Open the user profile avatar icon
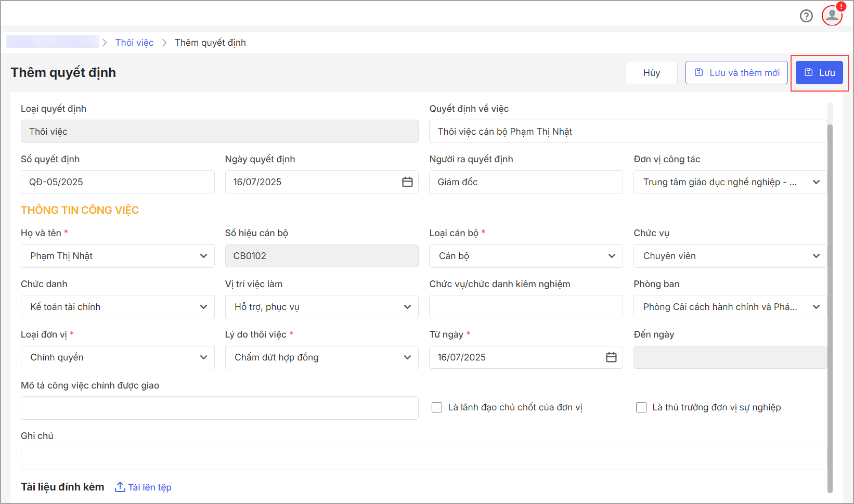This screenshot has height=504, width=854. click(x=832, y=15)
